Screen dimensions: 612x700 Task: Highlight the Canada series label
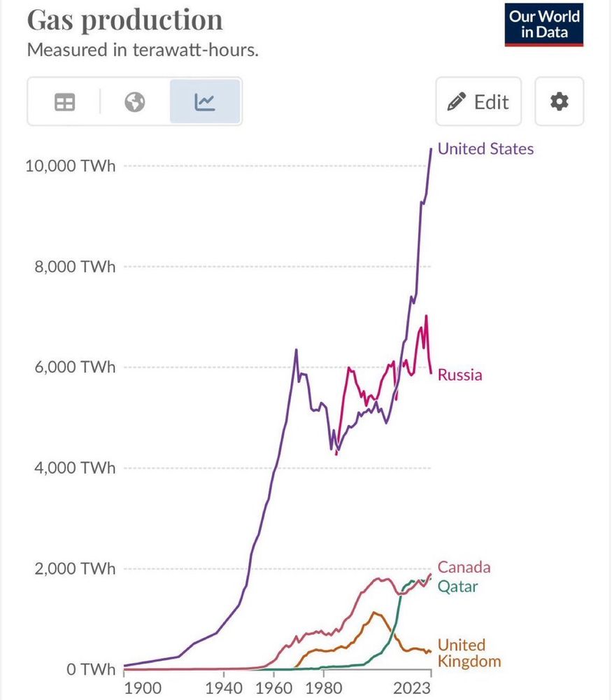pos(464,567)
